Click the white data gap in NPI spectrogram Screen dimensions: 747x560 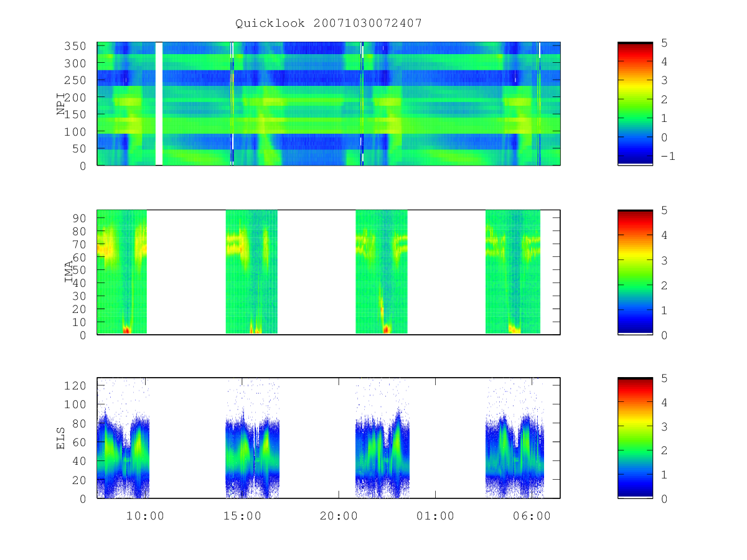pos(159,104)
